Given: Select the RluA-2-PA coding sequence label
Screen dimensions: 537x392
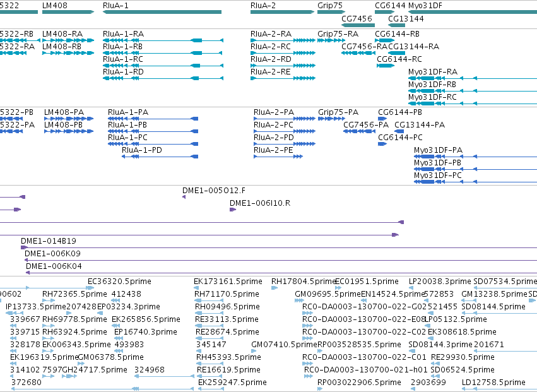Looking at the screenshot, I should (274, 112).
